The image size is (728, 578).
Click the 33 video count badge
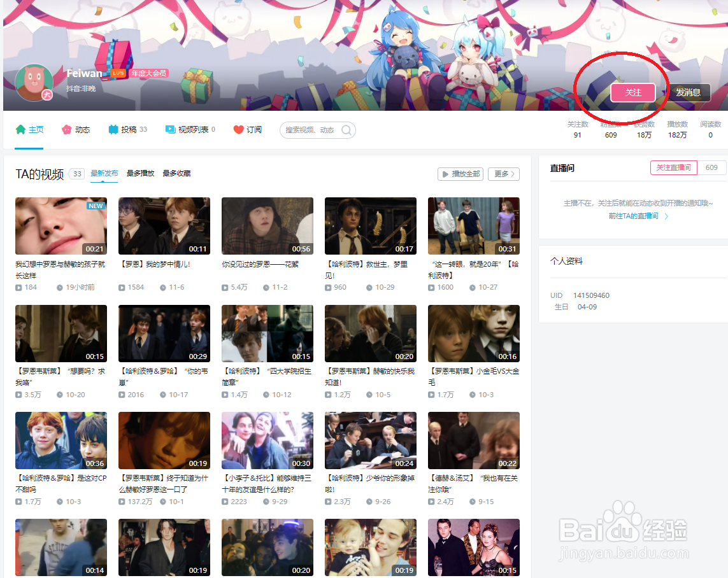[77, 174]
